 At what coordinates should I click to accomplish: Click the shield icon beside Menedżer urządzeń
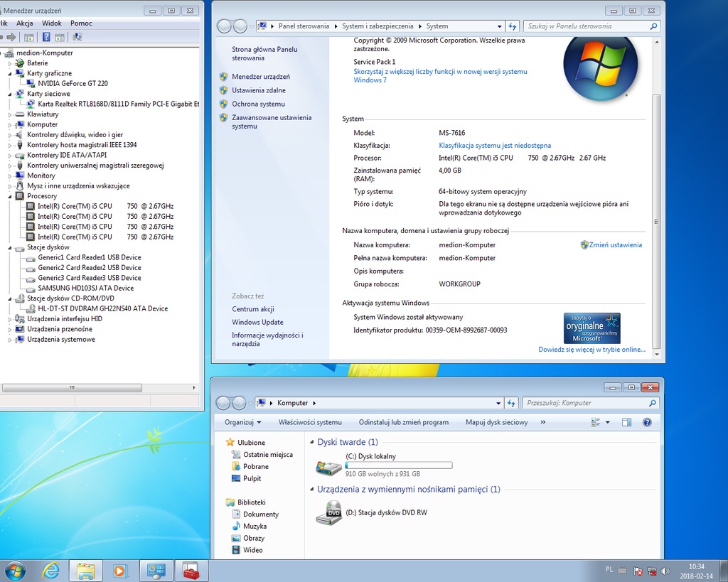pyautogui.click(x=223, y=77)
